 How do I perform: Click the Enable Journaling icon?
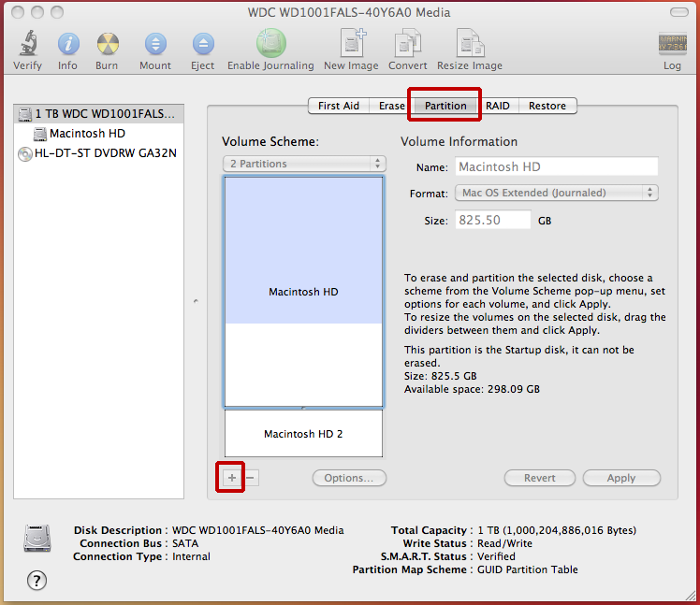(x=271, y=43)
